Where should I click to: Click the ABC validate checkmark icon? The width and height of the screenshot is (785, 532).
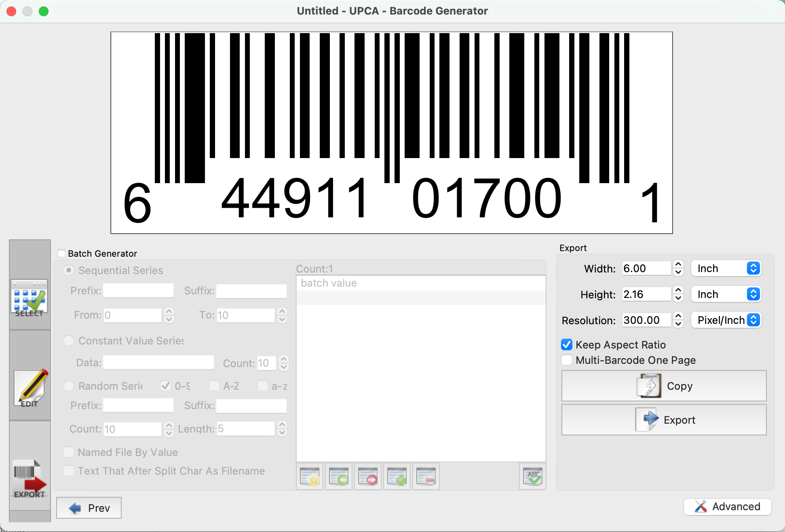[533, 476]
